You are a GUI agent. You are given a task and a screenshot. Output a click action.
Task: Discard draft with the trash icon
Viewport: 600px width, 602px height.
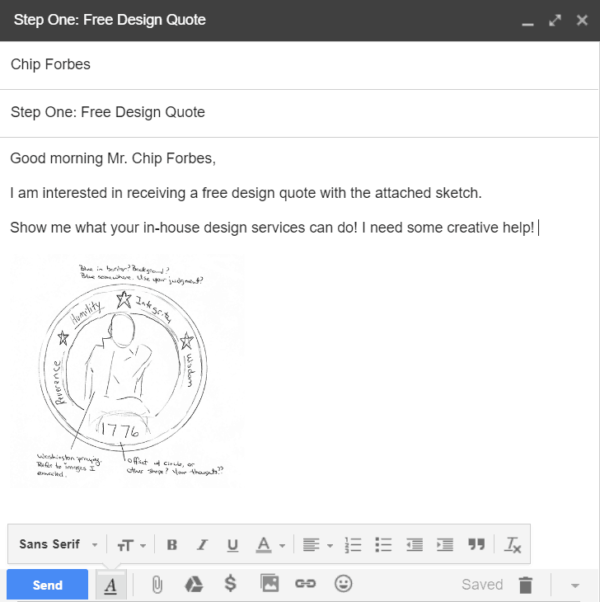pyautogui.click(x=526, y=585)
